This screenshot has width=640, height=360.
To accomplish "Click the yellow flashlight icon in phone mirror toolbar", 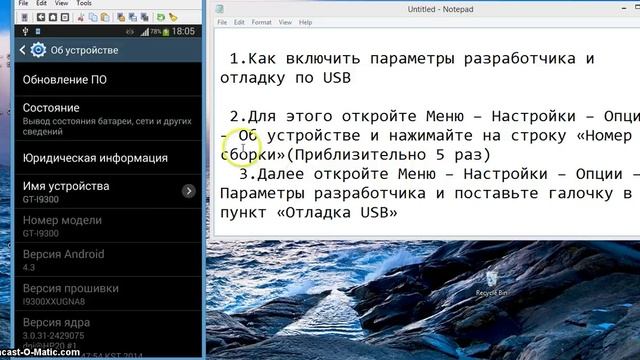I will [173, 17].
